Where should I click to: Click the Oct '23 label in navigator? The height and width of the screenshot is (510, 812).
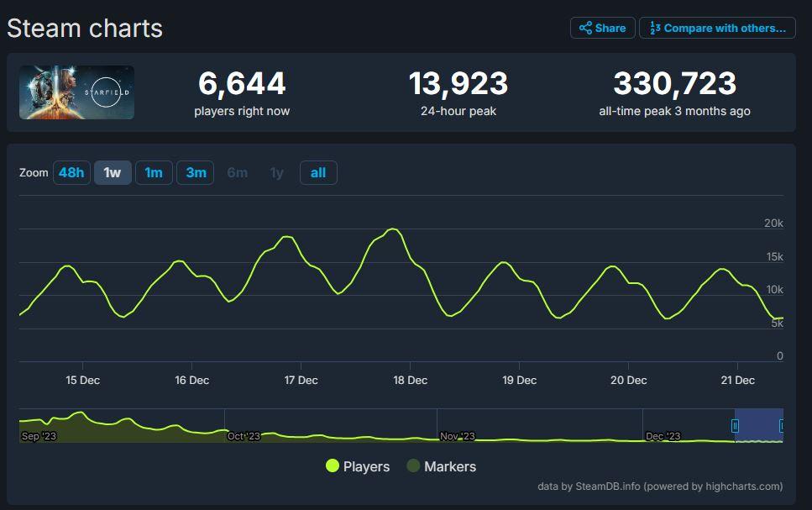pyautogui.click(x=244, y=436)
